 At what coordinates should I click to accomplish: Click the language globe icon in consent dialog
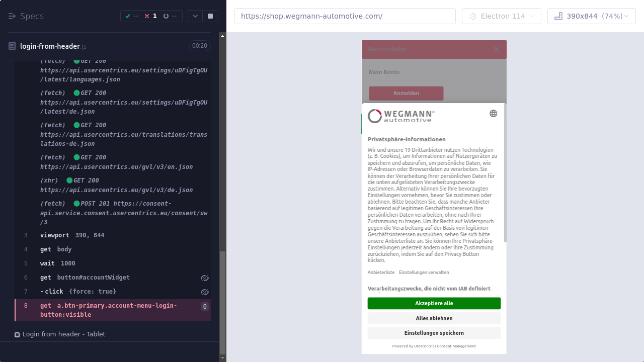[493, 114]
